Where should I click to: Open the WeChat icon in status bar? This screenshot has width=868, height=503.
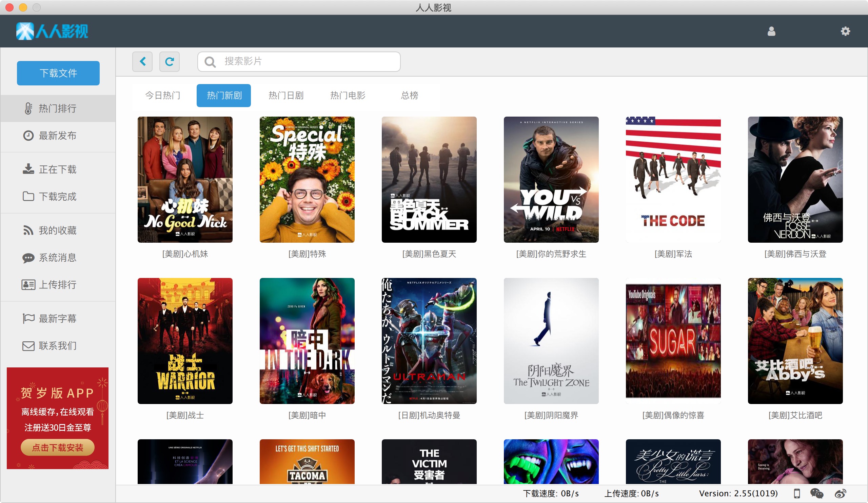[817, 494]
